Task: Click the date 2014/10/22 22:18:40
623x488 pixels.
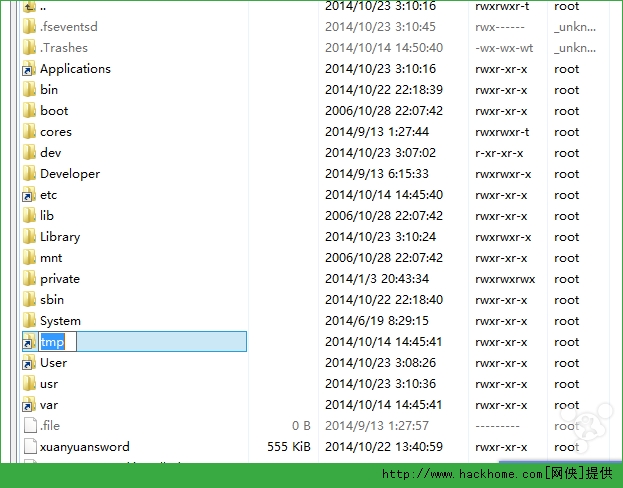Action: (x=384, y=300)
